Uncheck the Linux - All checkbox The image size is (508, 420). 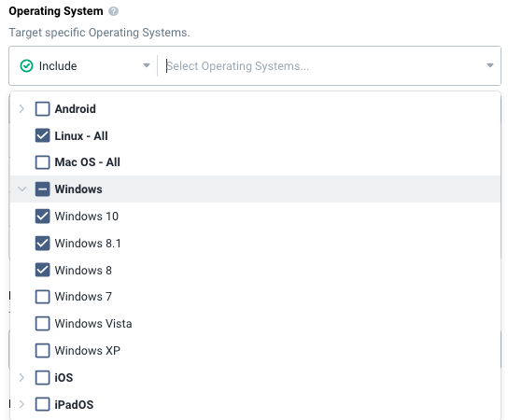click(x=42, y=135)
